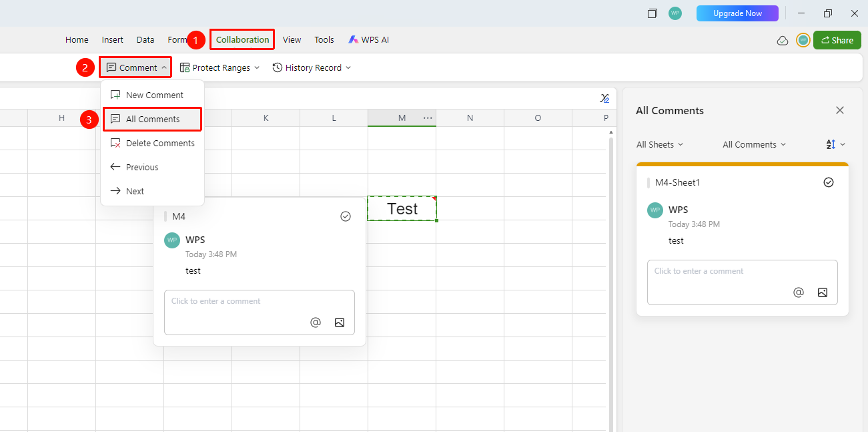Image resolution: width=868 pixels, height=432 pixels.
Task: Click the sidebar comment input field
Action: click(x=742, y=282)
